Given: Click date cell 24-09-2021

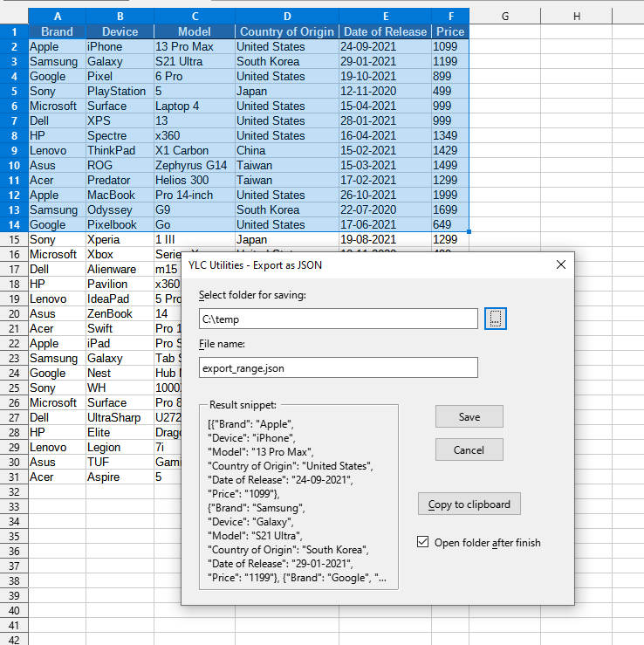Looking at the screenshot, I should (x=386, y=46).
